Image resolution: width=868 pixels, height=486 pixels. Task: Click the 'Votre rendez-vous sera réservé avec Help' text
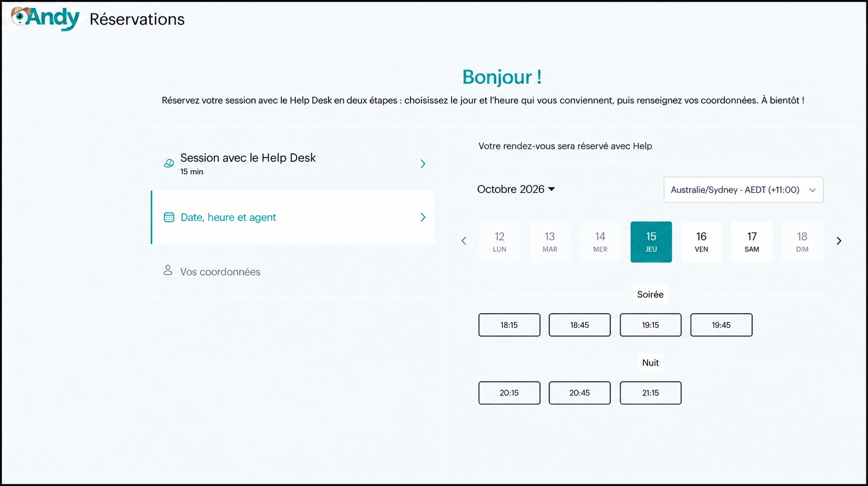click(x=565, y=146)
